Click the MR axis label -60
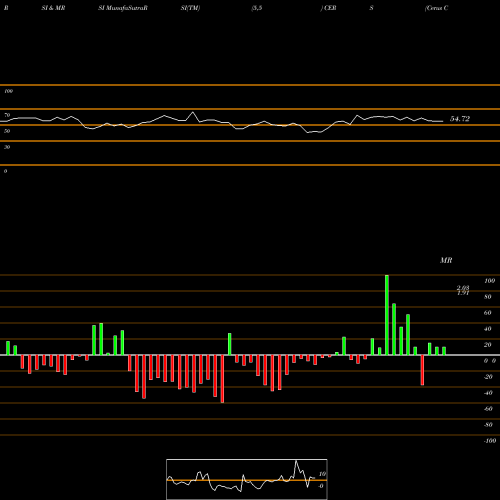The width and height of the screenshot is (500, 500). click(488, 409)
